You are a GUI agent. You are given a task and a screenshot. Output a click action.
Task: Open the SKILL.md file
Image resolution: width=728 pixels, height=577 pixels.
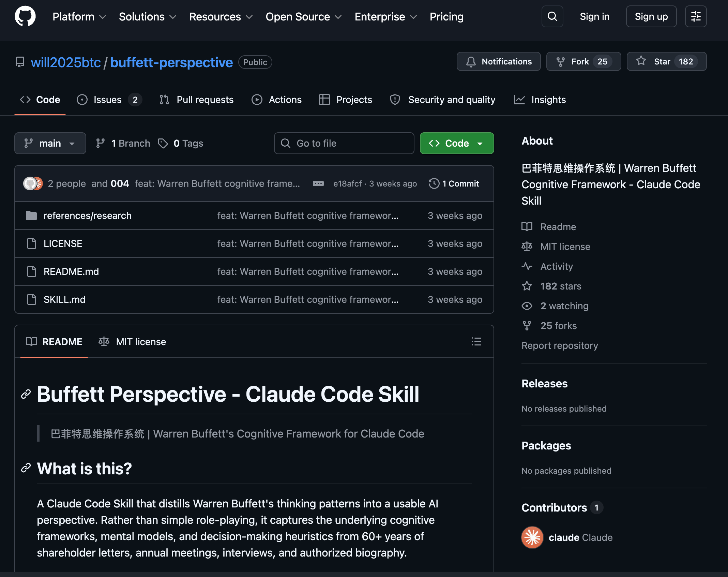tap(64, 299)
